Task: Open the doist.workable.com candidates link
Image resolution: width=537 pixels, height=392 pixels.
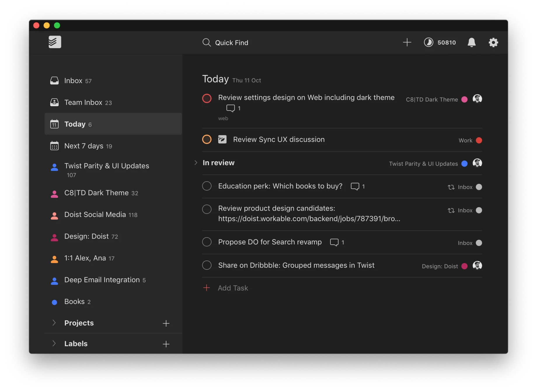Action: coord(309,219)
